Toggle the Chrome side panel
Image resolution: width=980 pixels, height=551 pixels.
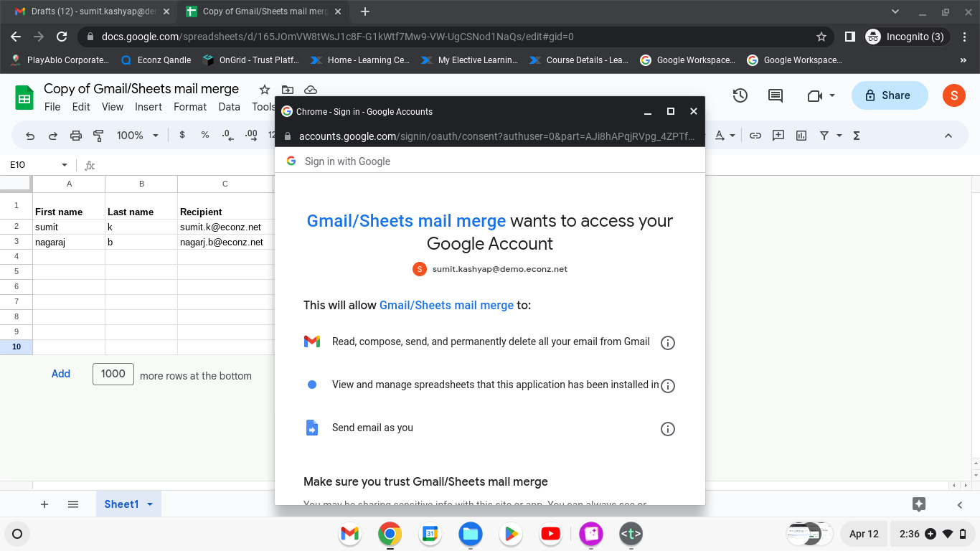coord(849,37)
